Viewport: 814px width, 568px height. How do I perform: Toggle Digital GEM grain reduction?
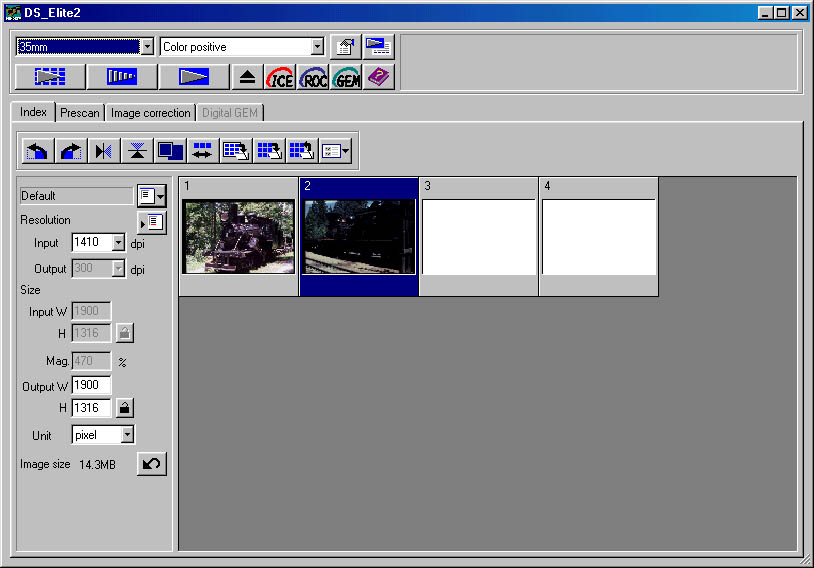(x=346, y=77)
